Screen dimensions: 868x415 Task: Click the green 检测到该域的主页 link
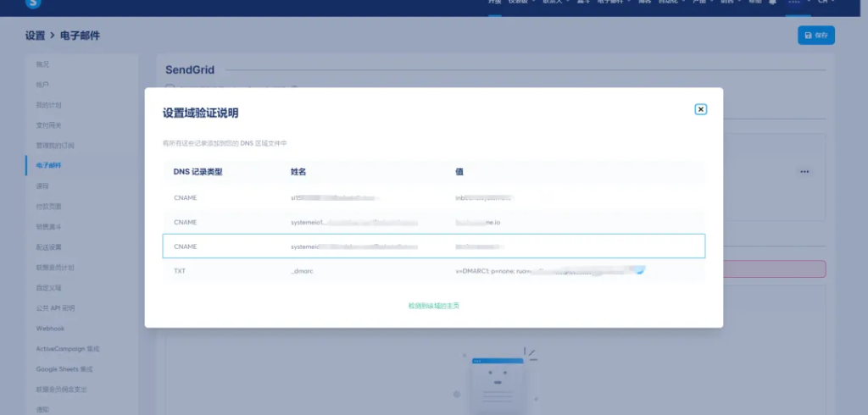[433, 306]
